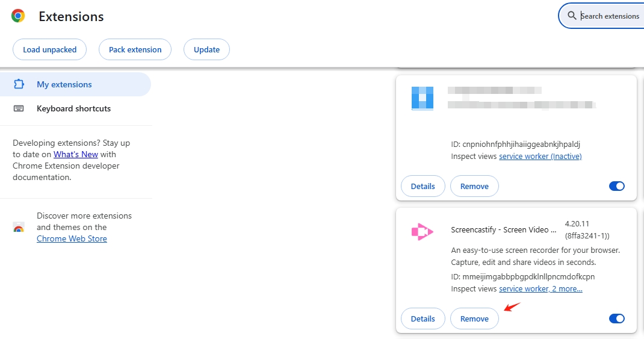644x339 pixels.
Task: Click the My extensions puzzle icon
Action: 19,84
